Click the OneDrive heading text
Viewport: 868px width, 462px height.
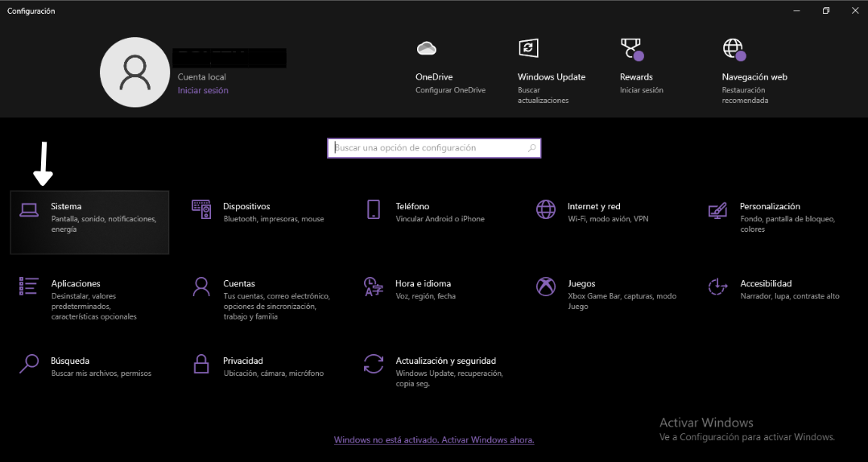coord(434,77)
